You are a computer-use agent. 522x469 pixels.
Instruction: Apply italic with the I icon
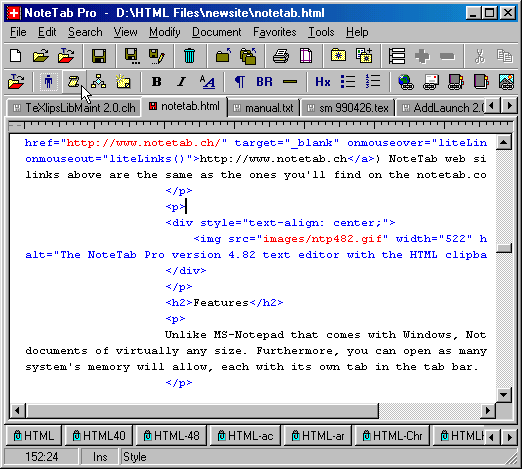pos(181,81)
